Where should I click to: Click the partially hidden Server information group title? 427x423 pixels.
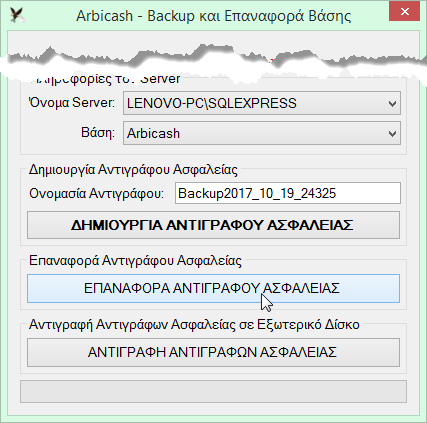point(106,79)
